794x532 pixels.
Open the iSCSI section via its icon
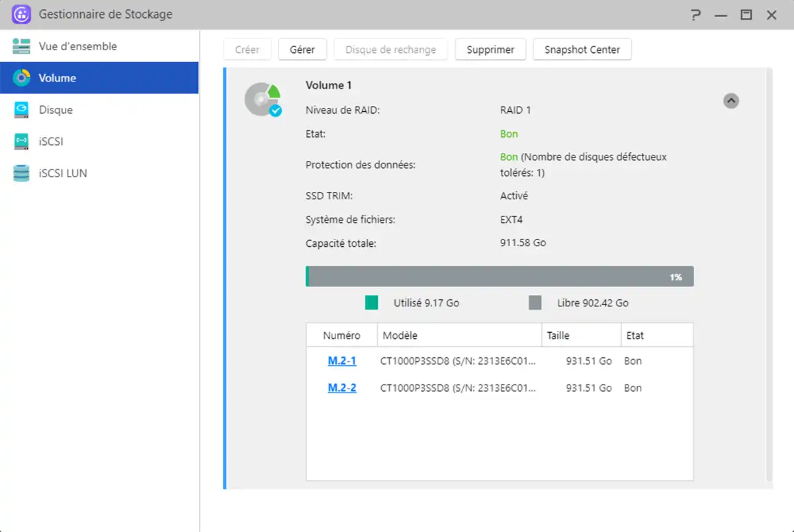click(21, 141)
